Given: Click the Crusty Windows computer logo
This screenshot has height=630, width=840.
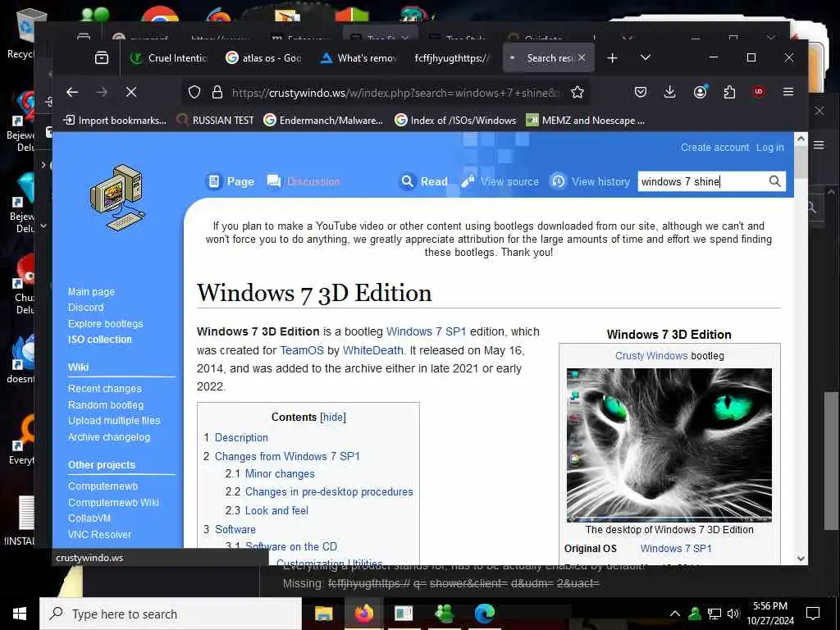Looking at the screenshot, I should (x=117, y=198).
